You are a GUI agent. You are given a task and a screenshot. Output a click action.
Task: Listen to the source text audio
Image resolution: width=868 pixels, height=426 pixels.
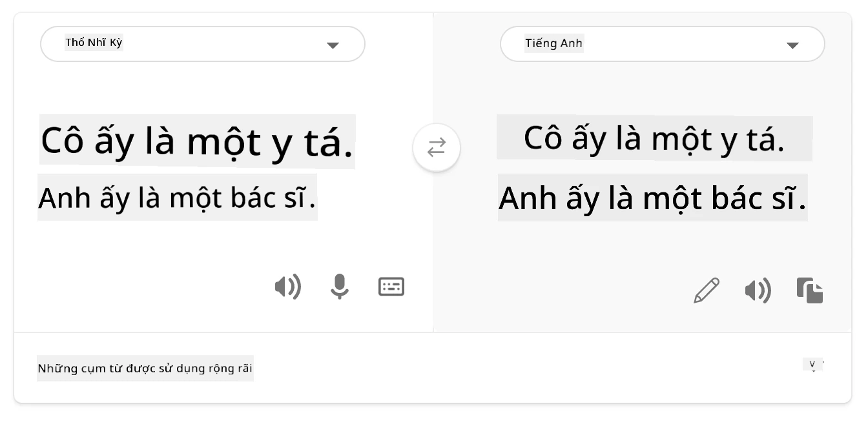click(x=288, y=287)
